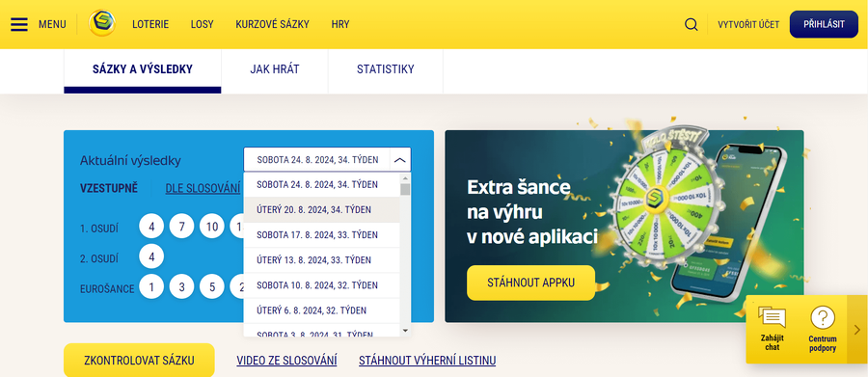Open KURZOVÉ SÁZKY menu
This screenshot has height=377, width=868.
click(272, 24)
